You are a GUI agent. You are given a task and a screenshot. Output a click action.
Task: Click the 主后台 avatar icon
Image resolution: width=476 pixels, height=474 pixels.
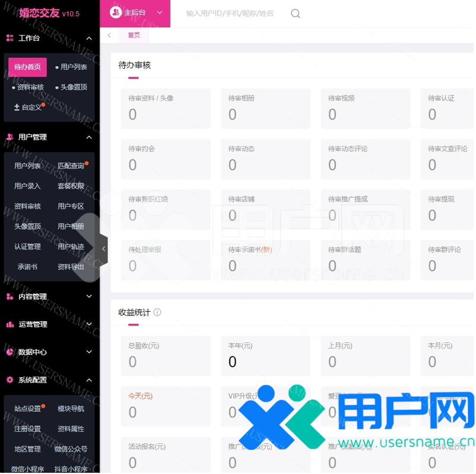pos(116,12)
